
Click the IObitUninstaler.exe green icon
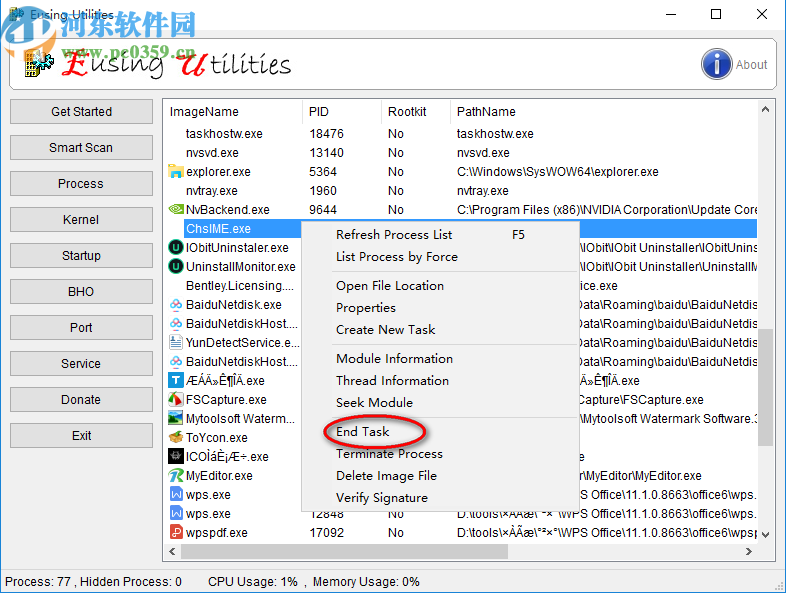pyautogui.click(x=175, y=247)
